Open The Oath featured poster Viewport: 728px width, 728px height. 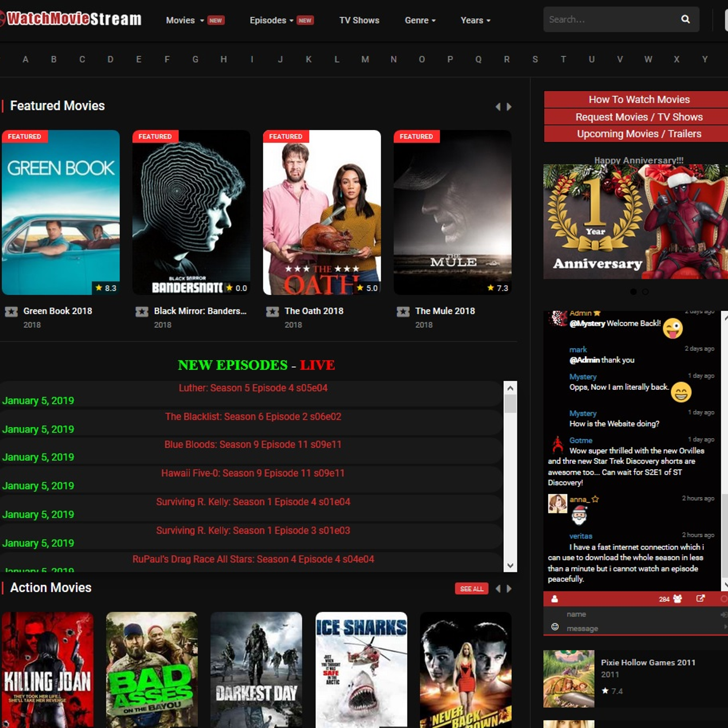point(322,212)
